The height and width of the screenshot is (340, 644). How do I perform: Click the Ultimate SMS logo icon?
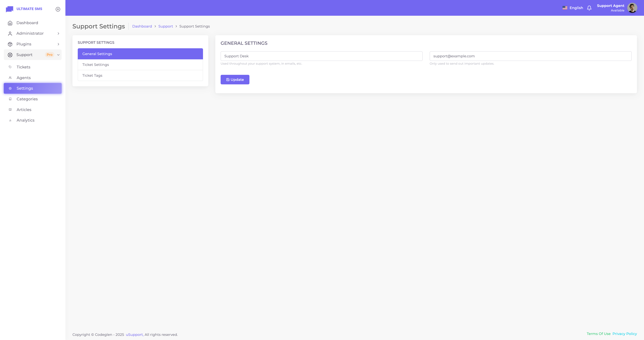(x=10, y=9)
